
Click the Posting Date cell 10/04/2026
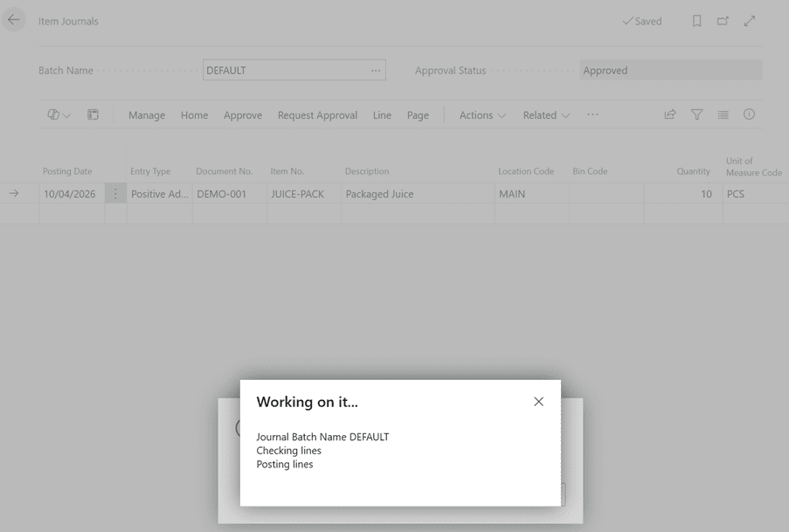pyautogui.click(x=70, y=194)
